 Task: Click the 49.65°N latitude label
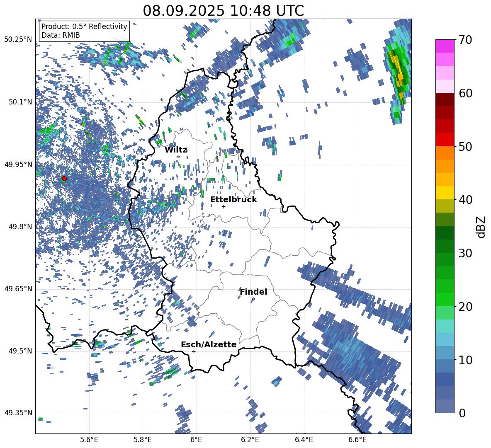[x=18, y=289]
